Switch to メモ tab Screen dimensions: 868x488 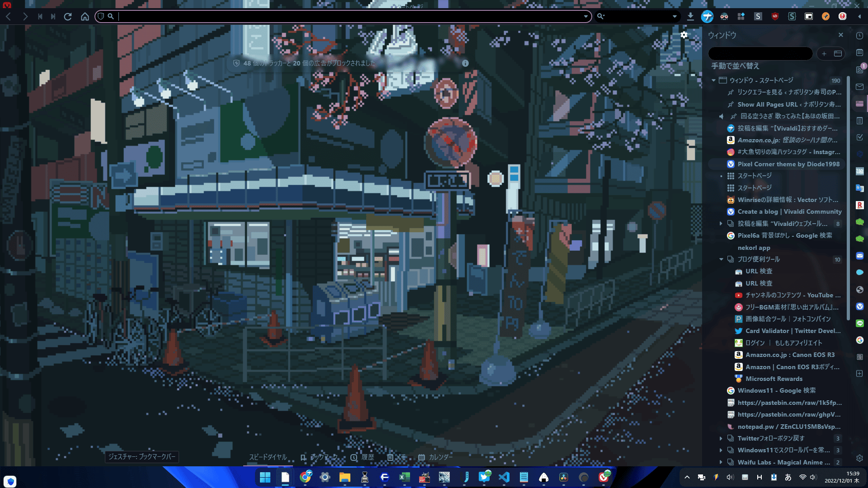point(396,457)
